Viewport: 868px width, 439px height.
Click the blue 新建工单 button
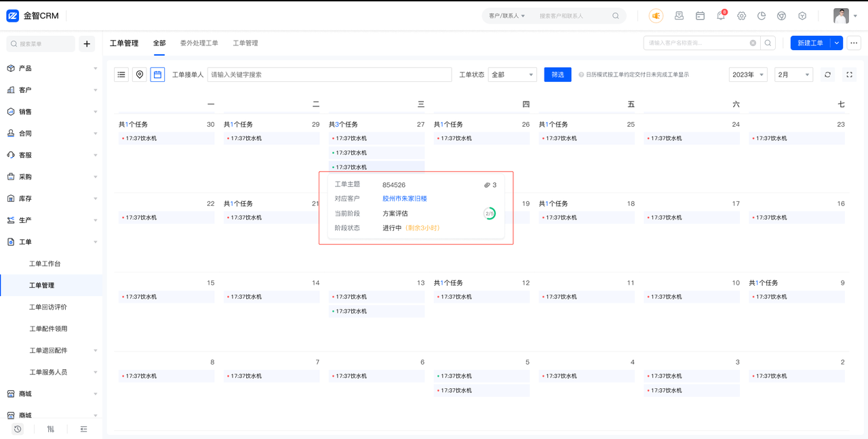coord(810,43)
